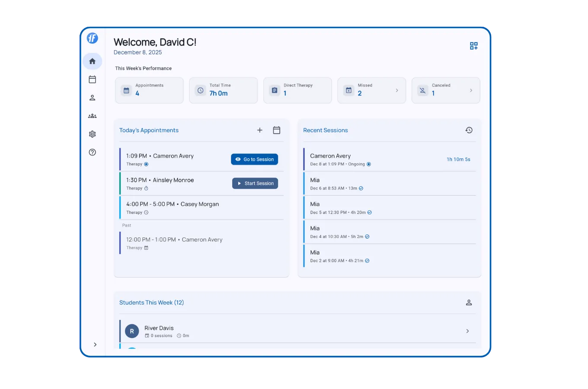View session history via Recent Sessions clock icon
588x389 pixels.
click(x=469, y=130)
